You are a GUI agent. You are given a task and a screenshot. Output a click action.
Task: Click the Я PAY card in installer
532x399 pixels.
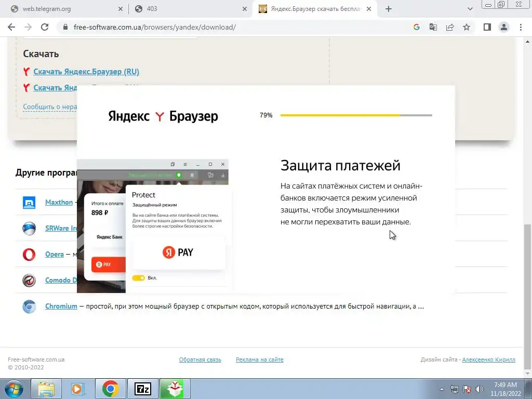[179, 252]
